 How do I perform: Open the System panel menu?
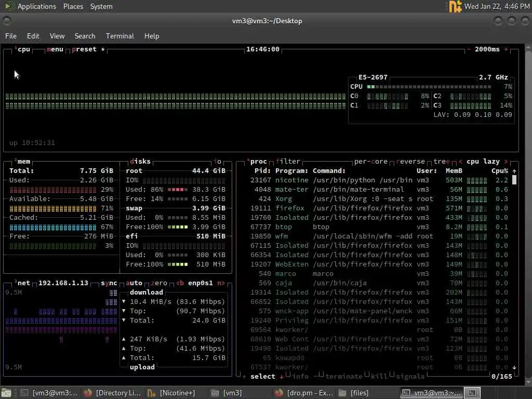pyautogui.click(x=101, y=6)
